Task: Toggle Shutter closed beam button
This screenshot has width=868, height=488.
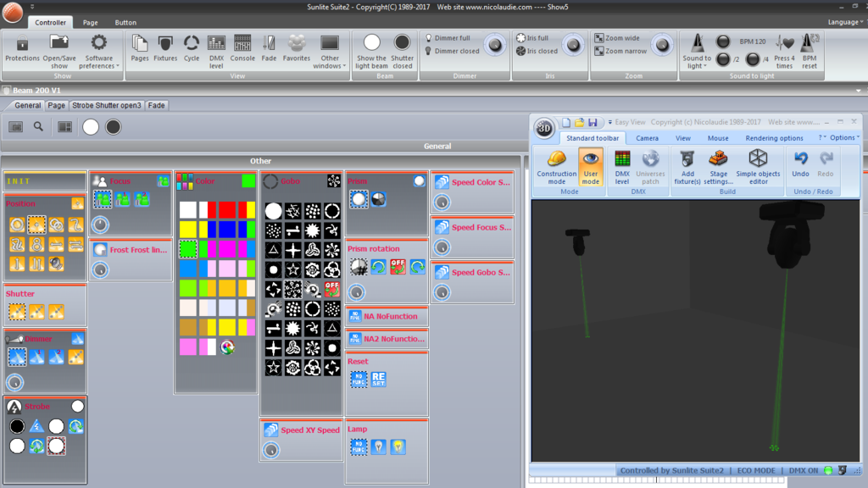Action: (x=402, y=52)
